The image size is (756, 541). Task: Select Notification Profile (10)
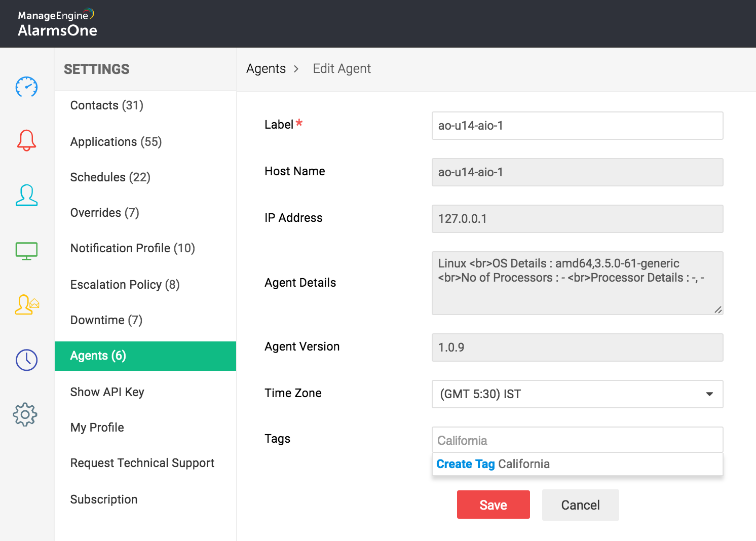pyautogui.click(x=145, y=248)
